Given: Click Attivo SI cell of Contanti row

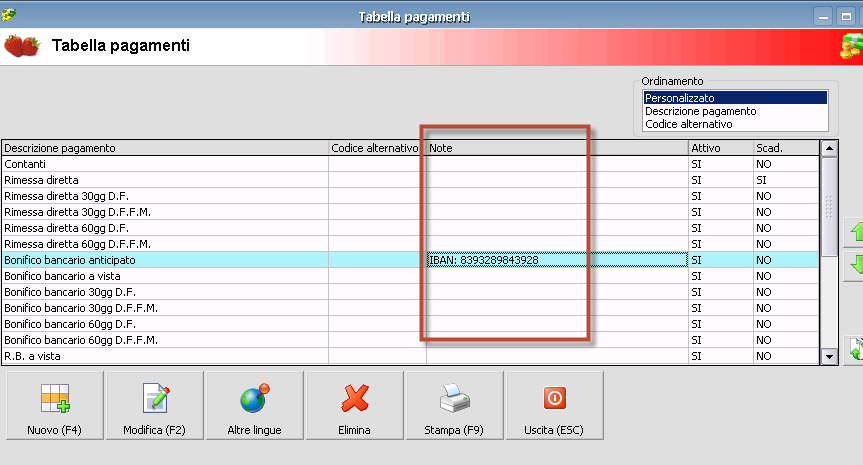Looking at the screenshot, I should point(721,164).
